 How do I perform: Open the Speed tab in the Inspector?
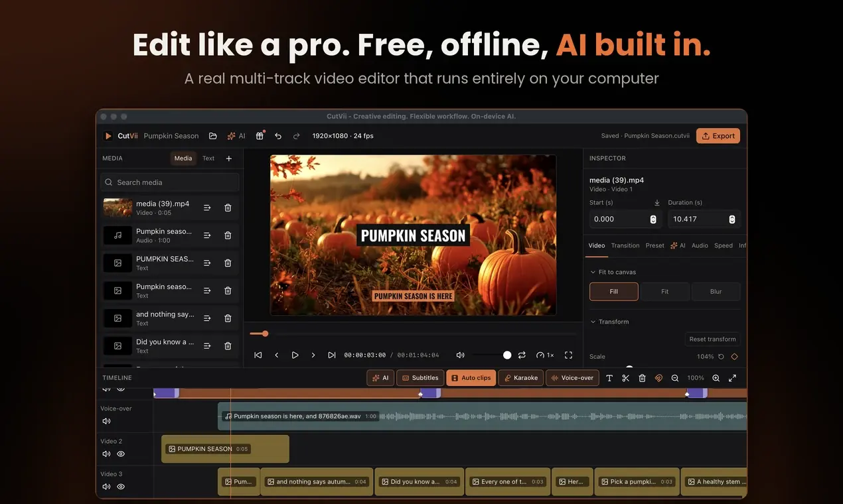tap(724, 245)
